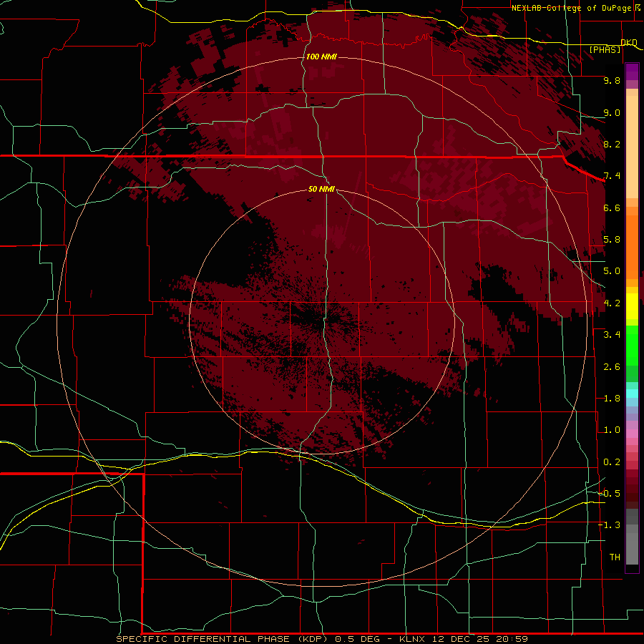Click the [PHAS] units label
The image size is (644, 644).
coord(605,49)
